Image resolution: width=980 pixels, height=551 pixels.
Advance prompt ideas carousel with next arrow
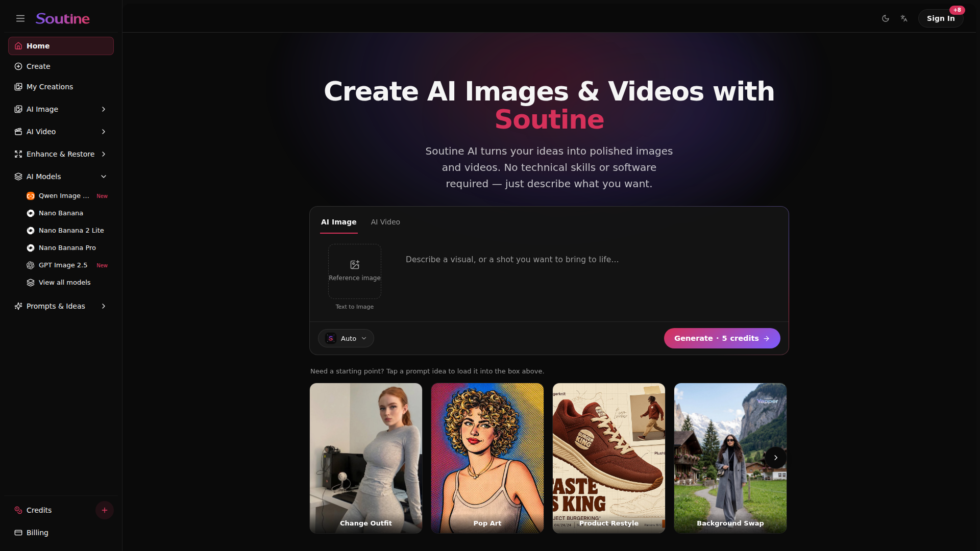775,458
